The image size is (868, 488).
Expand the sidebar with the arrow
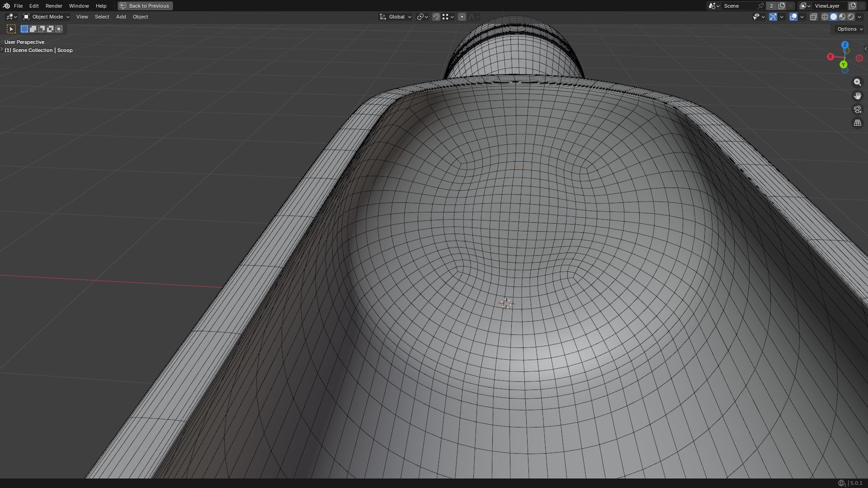865,49
